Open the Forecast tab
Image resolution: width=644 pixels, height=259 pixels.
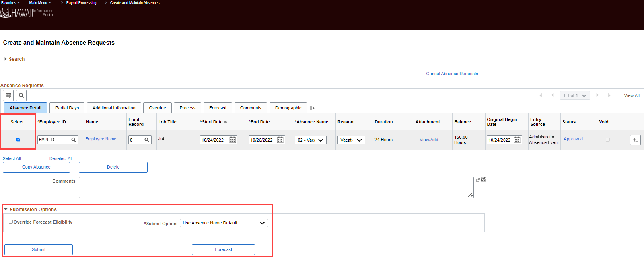[218, 108]
